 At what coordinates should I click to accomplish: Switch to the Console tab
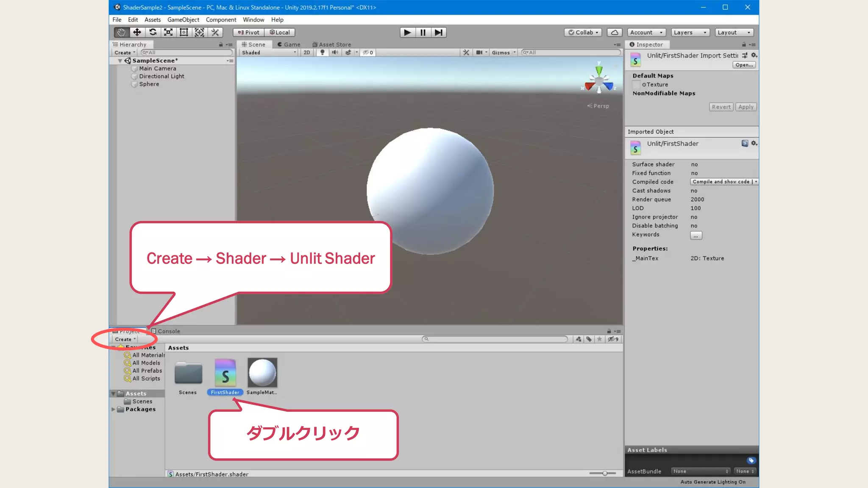[x=166, y=331]
